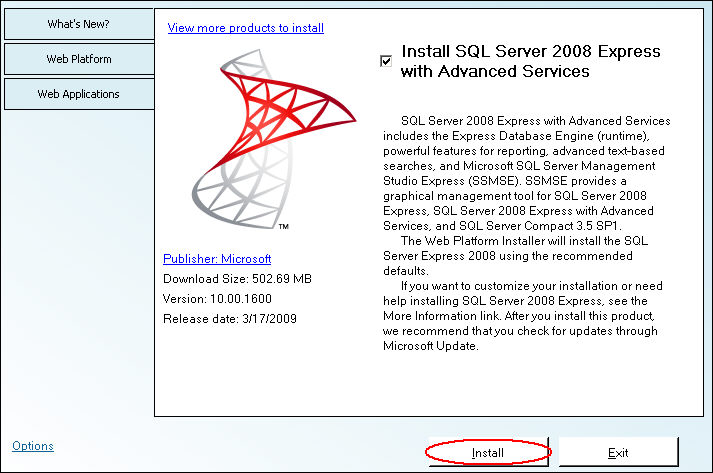The image size is (713, 473).
Task: Click the TM trademark symbol beside the logo
Action: point(283,228)
